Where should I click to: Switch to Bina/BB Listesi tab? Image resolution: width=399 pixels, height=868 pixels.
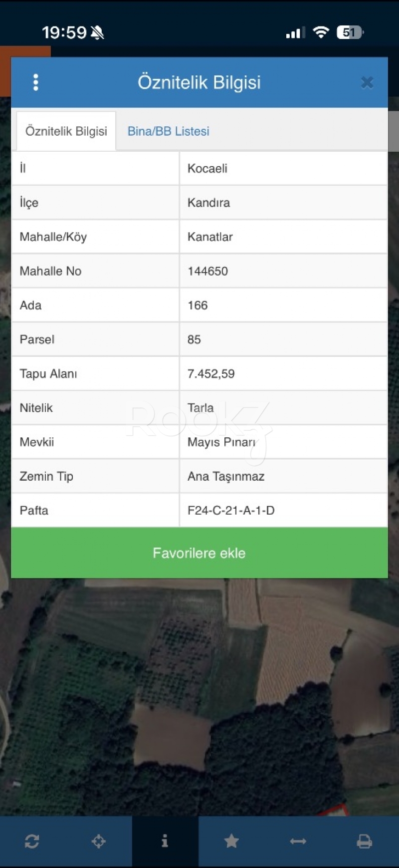coord(168,131)
